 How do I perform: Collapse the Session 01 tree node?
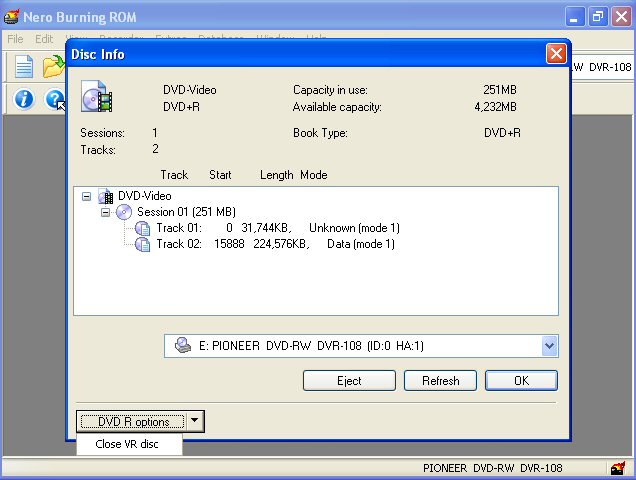tap(105, 212)
